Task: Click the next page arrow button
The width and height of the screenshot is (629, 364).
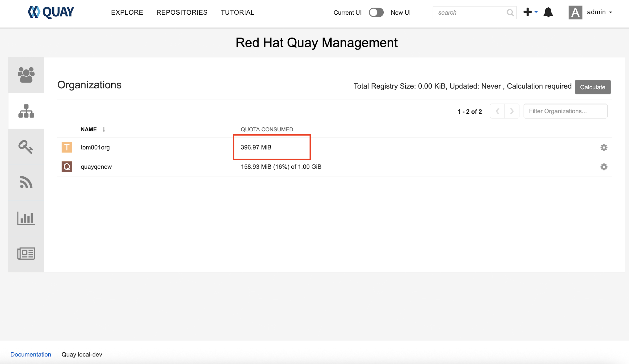Action: 512,111
